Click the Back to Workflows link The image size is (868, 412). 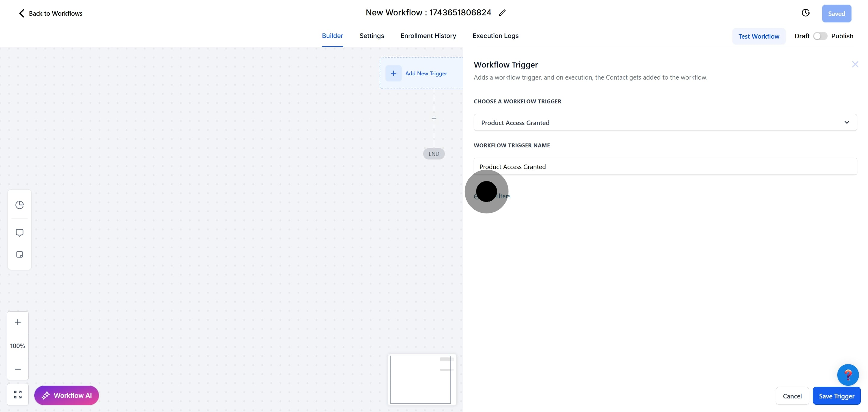tap(55, 14)
